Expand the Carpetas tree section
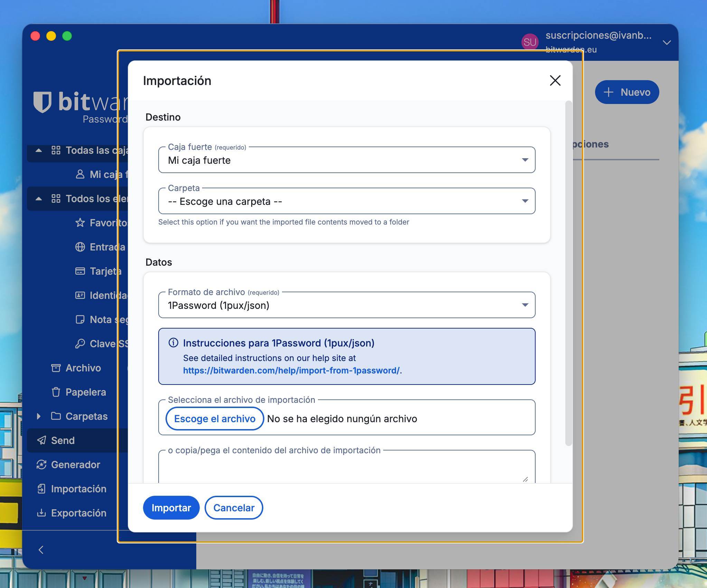 tap(39, 416)
